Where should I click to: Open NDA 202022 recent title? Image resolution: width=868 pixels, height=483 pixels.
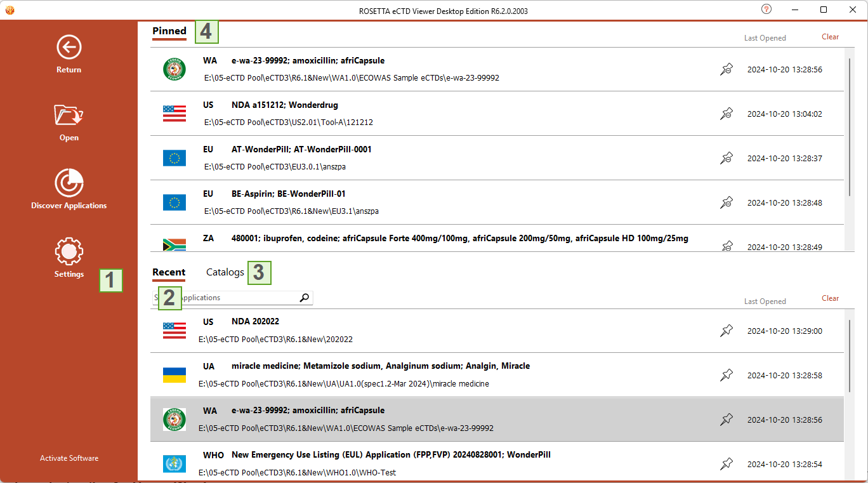click(255, 322)
